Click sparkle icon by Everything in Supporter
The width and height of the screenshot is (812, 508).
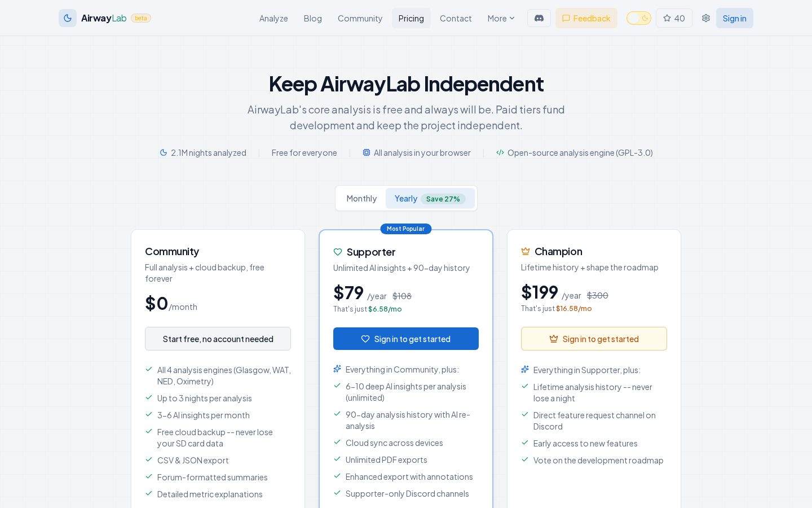525,370
